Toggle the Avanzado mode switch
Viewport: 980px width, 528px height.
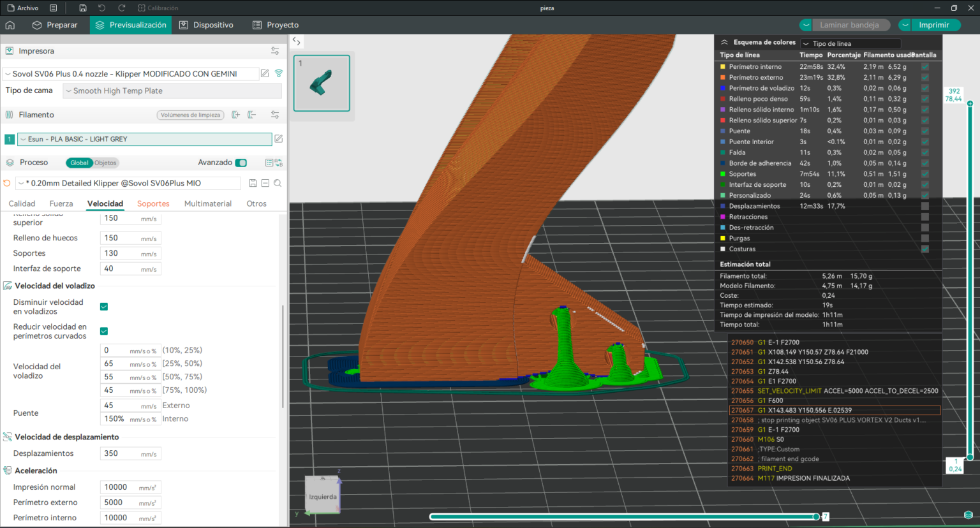pos(241,163)
